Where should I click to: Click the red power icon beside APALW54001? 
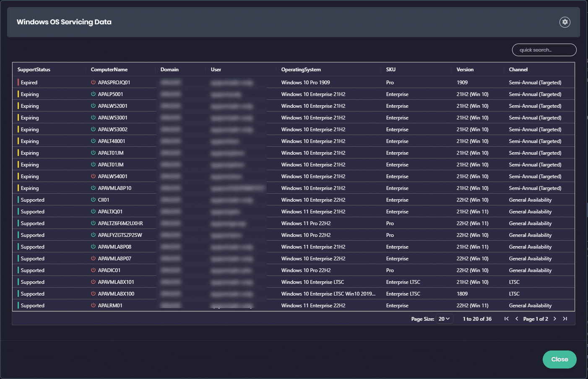click(x=93, y=177)
